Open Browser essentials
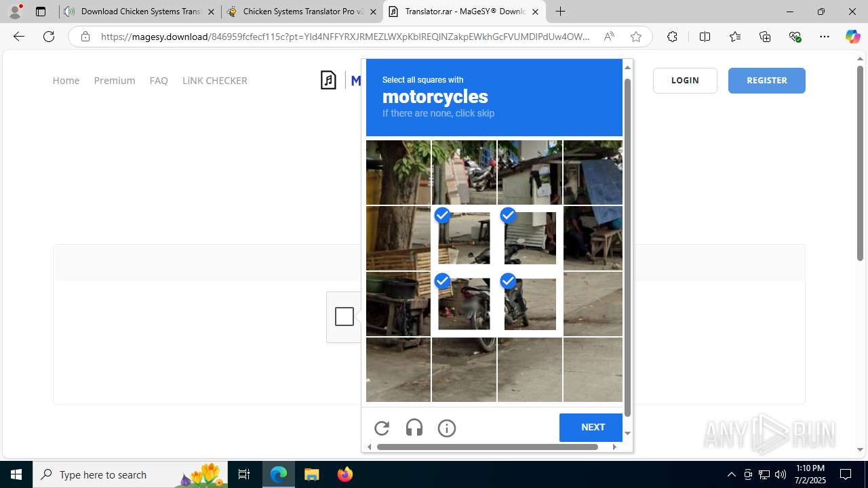This screenshot has width=868, height=488. pyautogui.click(x=795, y=37)
